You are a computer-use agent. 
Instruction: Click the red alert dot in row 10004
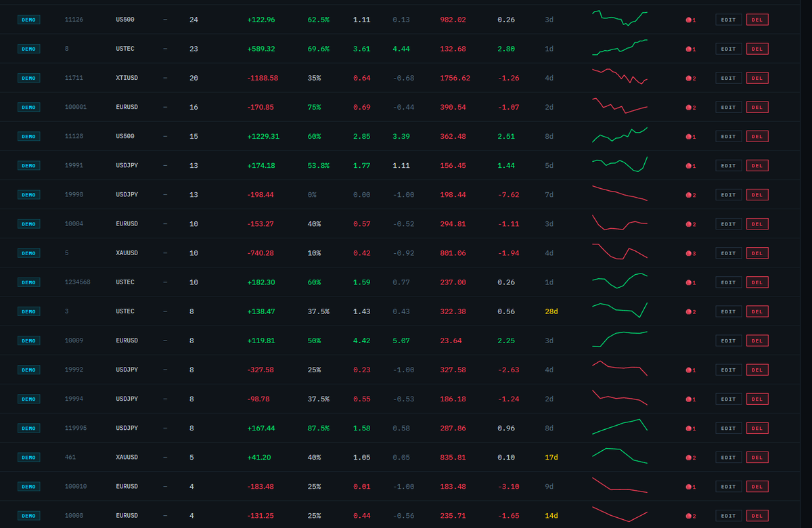689,223
